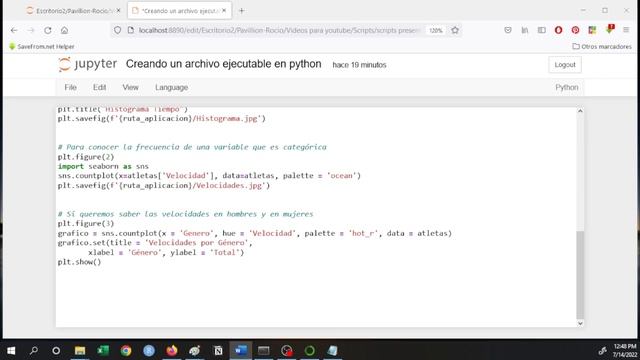Viewport: 640px width, 360px height.
Task: Reload the current page
Action: coord(48,30)
